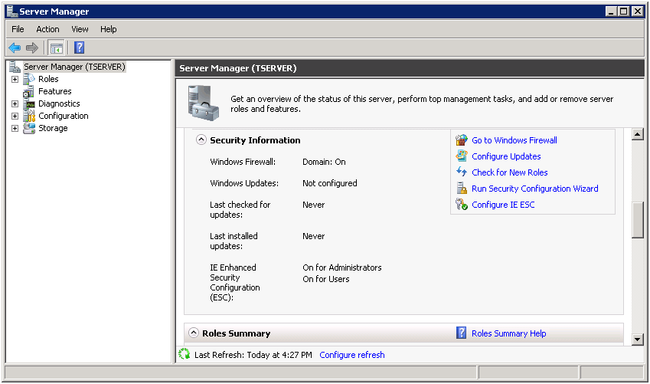Viewport: 650px width, 384px height.
Task: Click the 'Roles Summary' heading text
Action: point(236,333)
